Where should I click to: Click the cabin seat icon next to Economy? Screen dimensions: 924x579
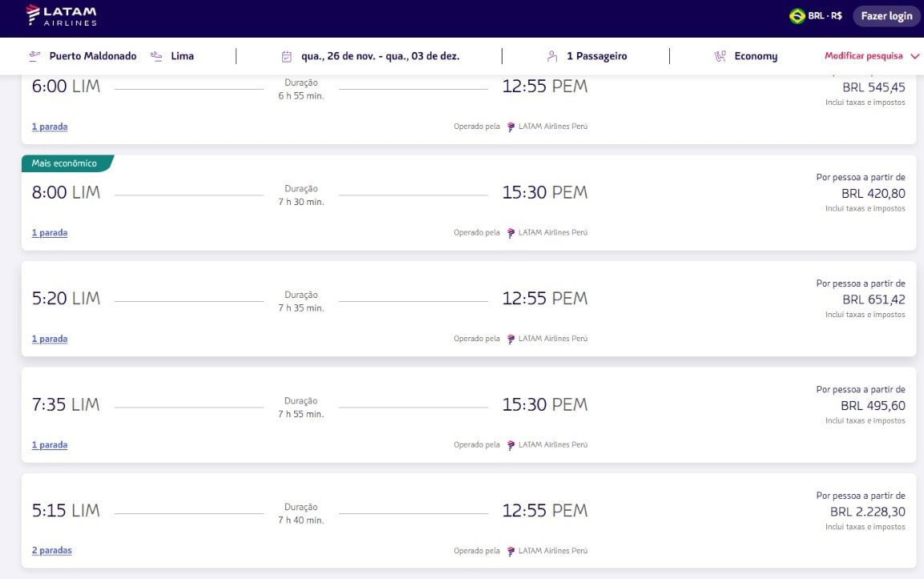pyautogui.click(x=719, y=55)
